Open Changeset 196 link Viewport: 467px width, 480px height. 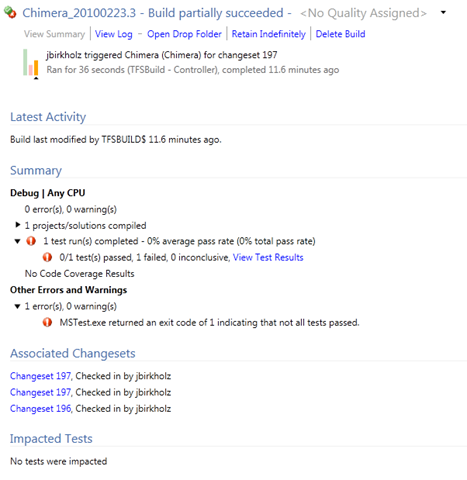point(40,409)
